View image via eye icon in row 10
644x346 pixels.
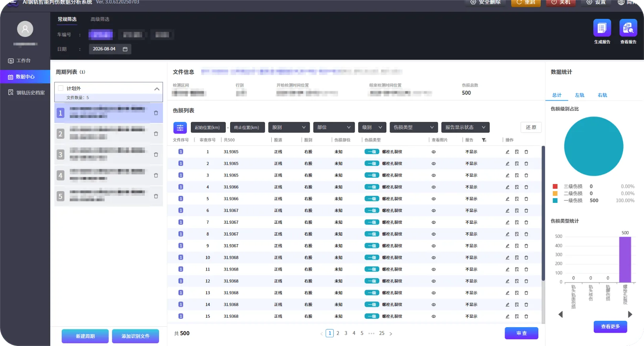(434, 258)
